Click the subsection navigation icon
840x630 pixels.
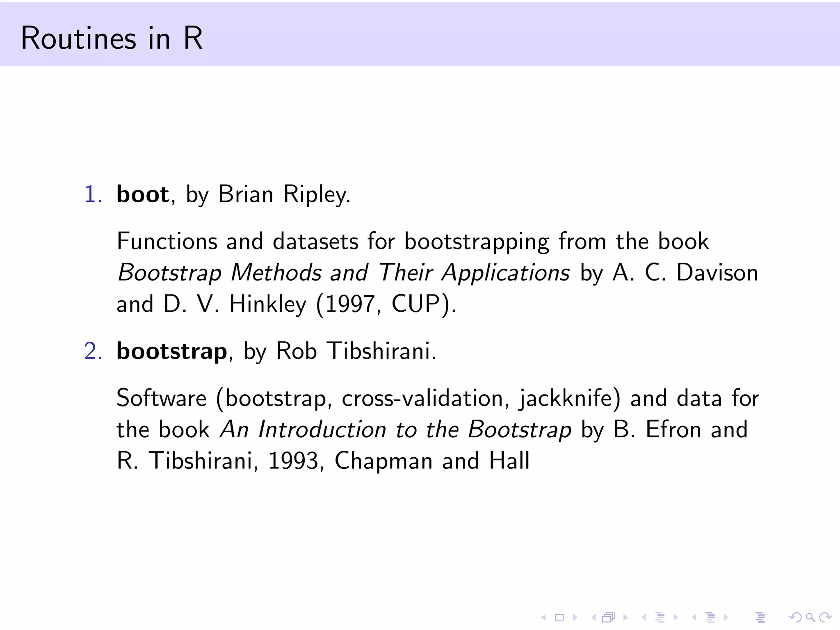(x=660, y=617)
